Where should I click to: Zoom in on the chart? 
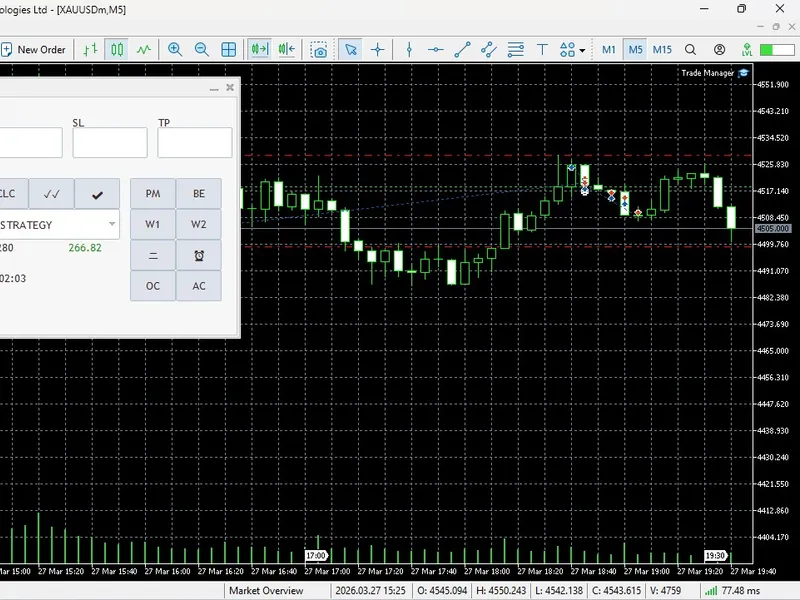pyautogui.click(x=175, y=49)
